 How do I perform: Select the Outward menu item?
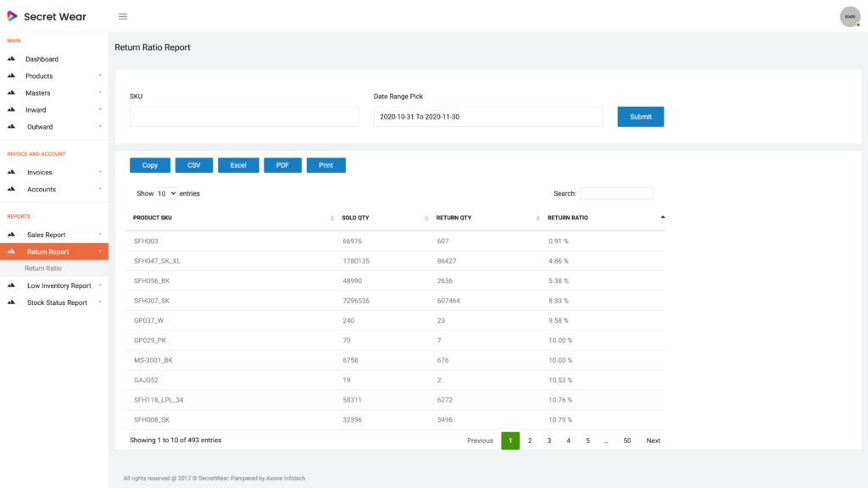pos(40,127)
